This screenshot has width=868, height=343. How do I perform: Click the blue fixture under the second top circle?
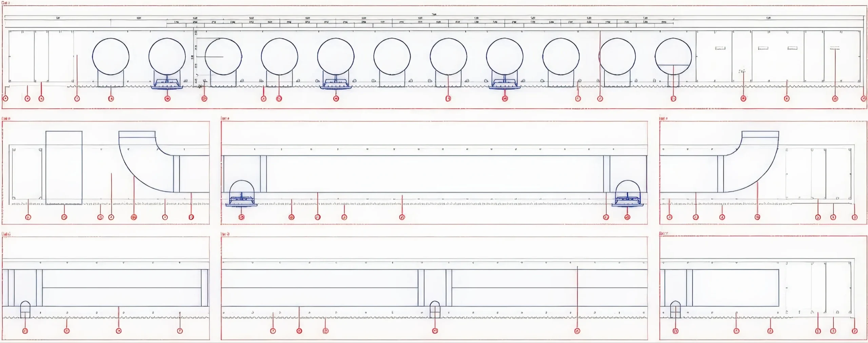(167, 83)
